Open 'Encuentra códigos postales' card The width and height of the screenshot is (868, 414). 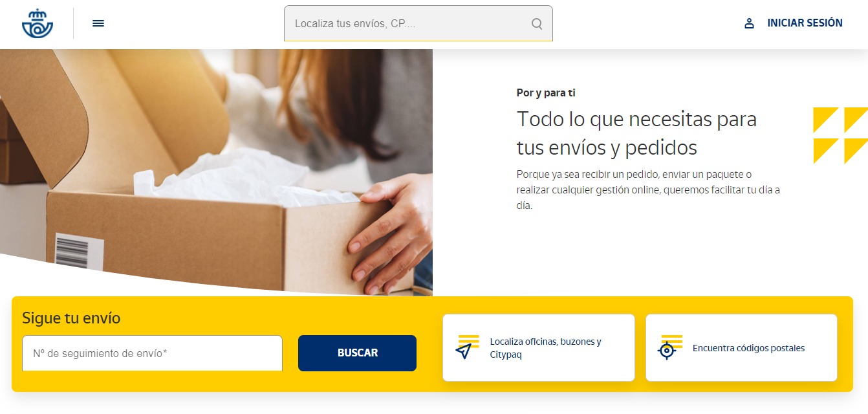click(741, 347)
